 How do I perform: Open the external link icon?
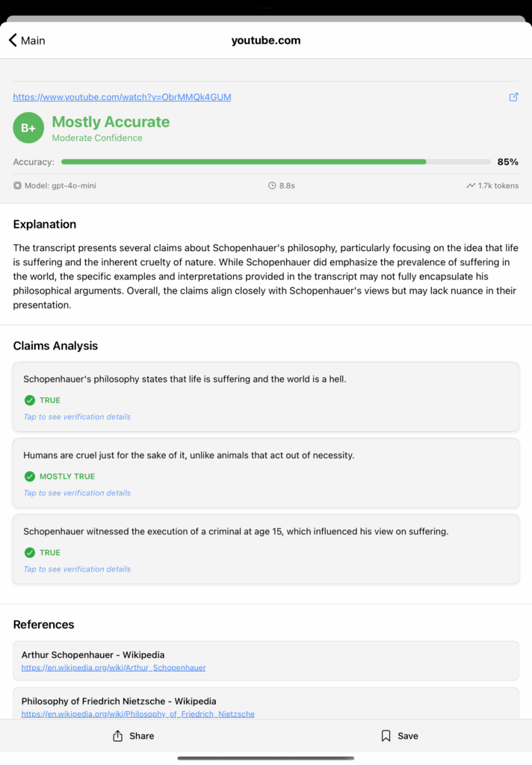point(513,97)
